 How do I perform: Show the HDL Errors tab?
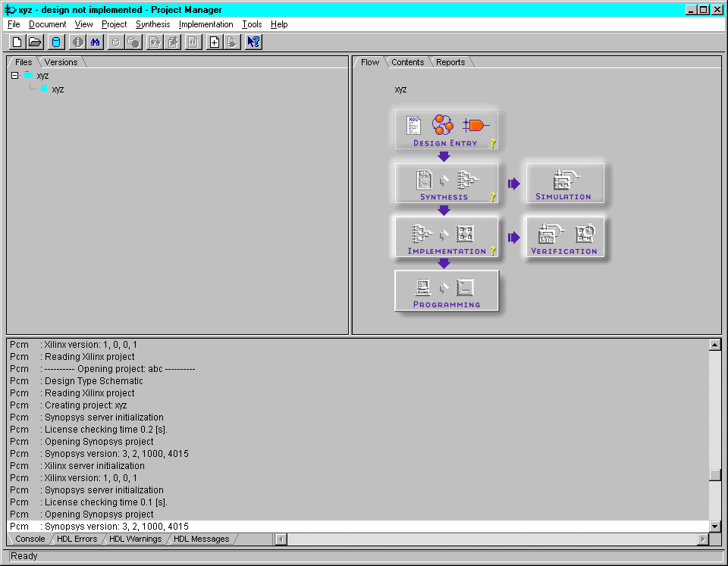(77, 539)
